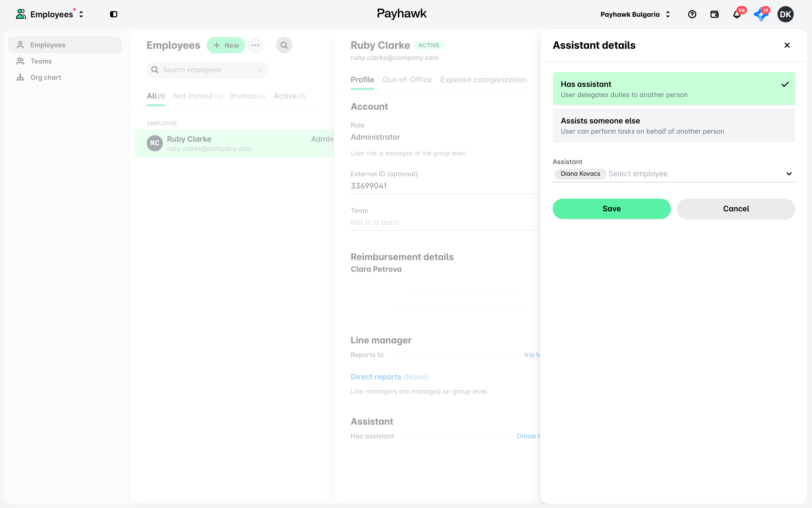The width and height of the screenshot is (812, 508).
Task: Clear the employee search with X icon
Action: point(260,70)
